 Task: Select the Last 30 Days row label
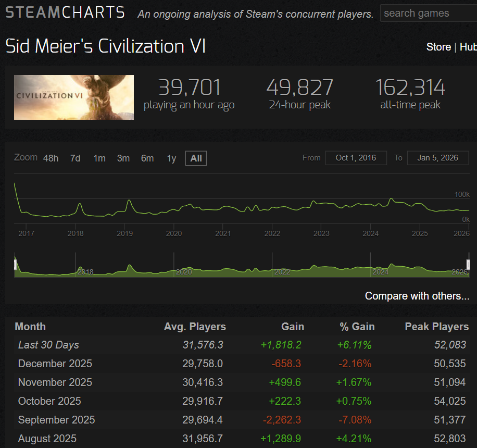[x=48, y=345]
